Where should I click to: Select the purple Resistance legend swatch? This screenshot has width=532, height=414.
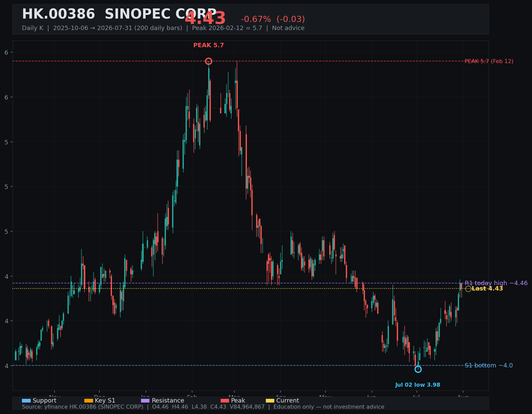tap(145, 401)
